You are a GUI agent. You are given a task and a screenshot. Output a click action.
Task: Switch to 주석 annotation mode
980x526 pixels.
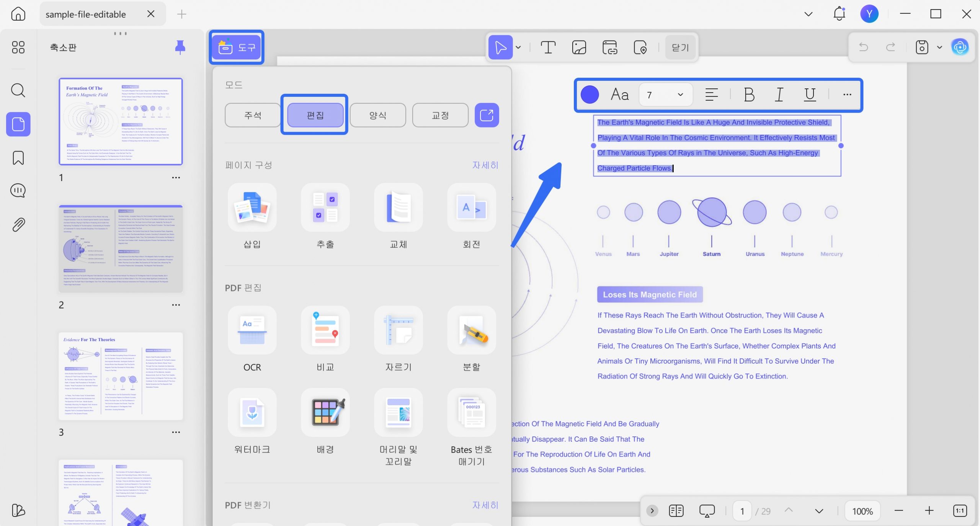[253, 115]
